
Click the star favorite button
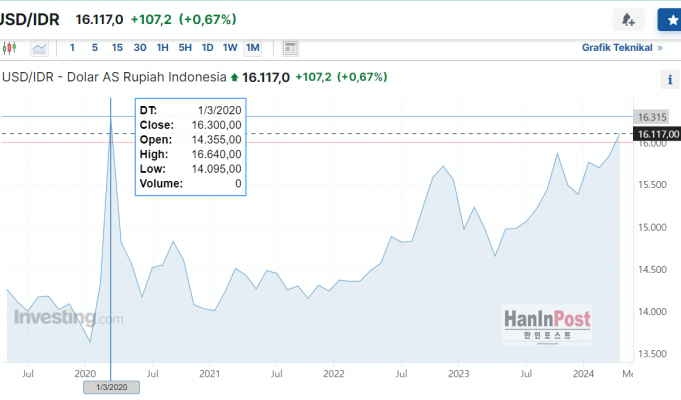pos(669,19)
